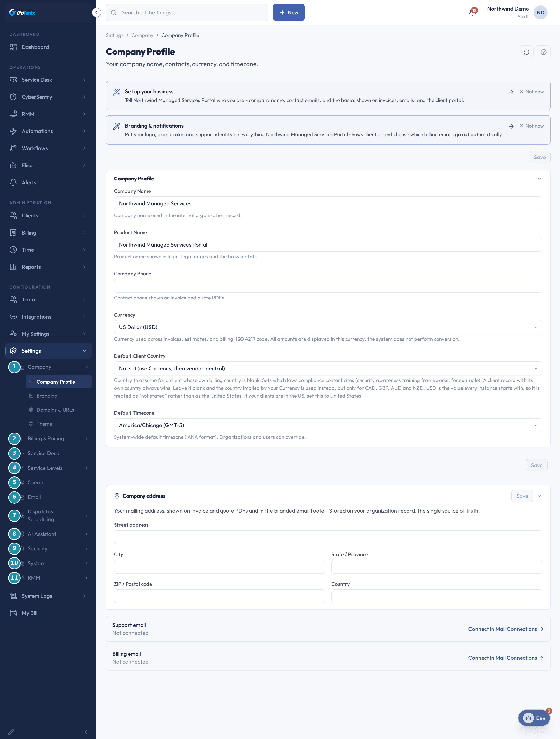
Task: Open My Bill in the sidebar
Action: 48,613
